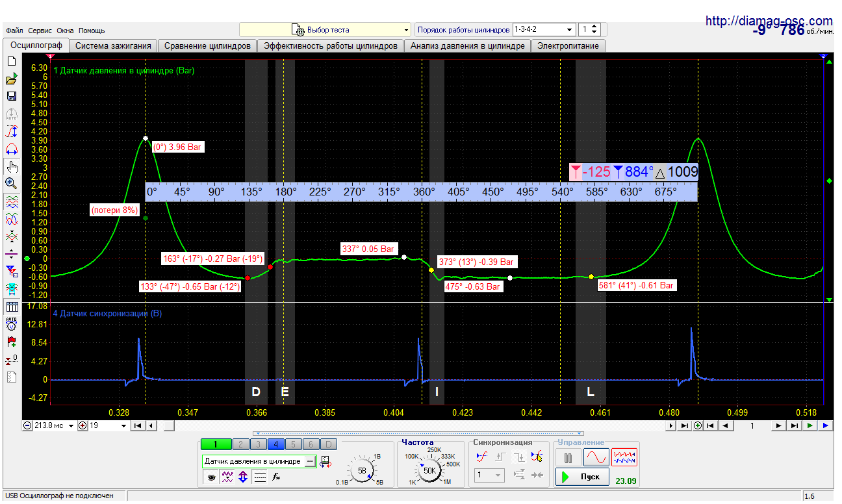
Task: Toggle channel 2 button
Action: [240, 444]
